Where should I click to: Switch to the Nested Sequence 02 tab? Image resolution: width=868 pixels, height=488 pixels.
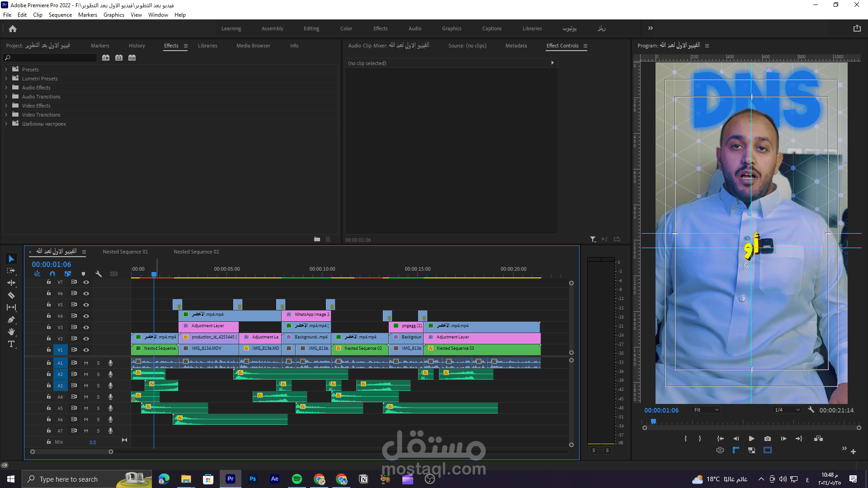pyautogui.click(x=196, y=252)
